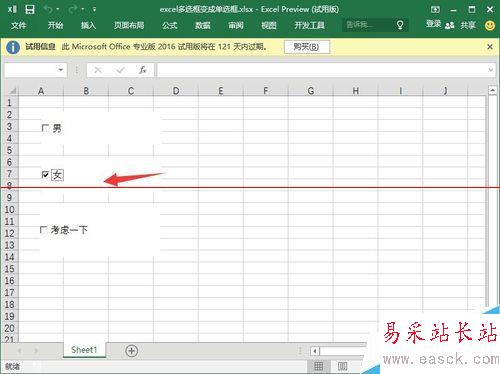Click the 登录 sign-in link
Image resolution: width=500 pixels, height=374 pixels.
click(434, 24)
